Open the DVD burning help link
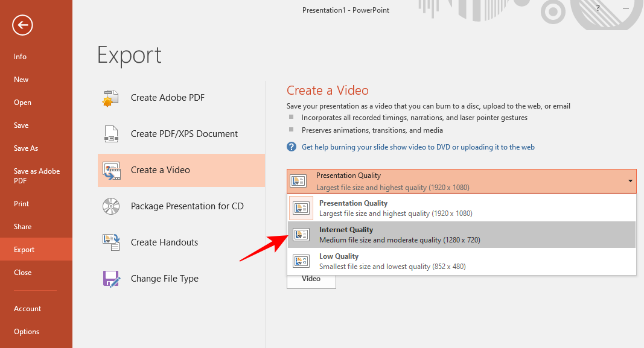644x348 pixels. point(418,147)
